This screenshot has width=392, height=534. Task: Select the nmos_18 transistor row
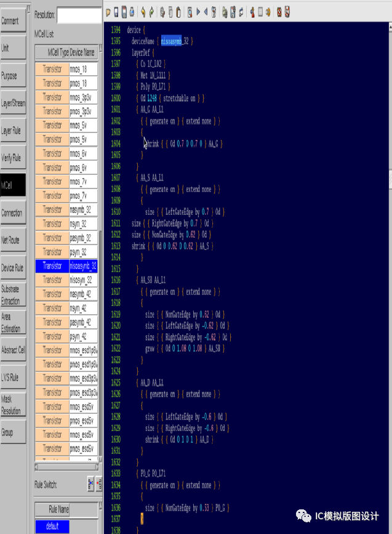click(66, 69)
